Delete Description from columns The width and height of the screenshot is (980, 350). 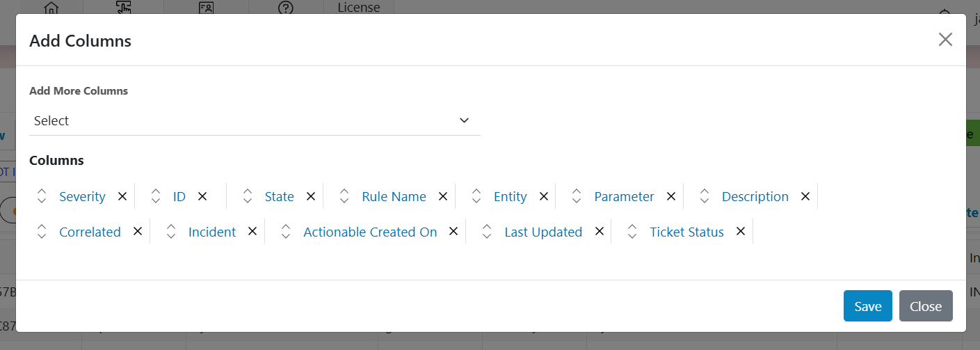click(x=805, y=196)
